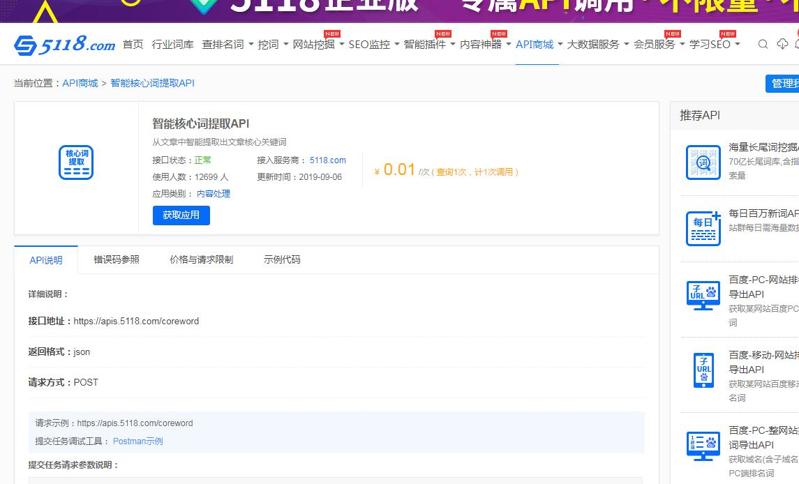Go to 首页 in the navigation bar
This screenshot has width=799, height=484.
(x=133, y=44)
